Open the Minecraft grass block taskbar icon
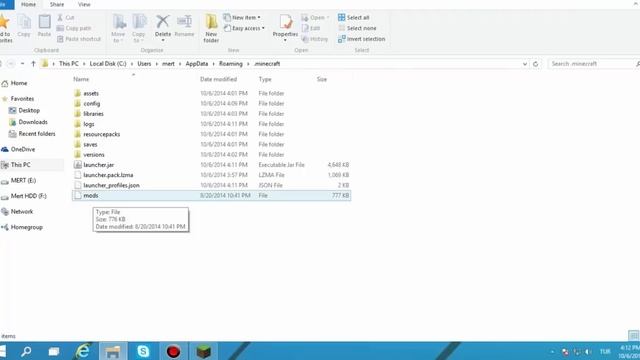 [x=203, y=351]
